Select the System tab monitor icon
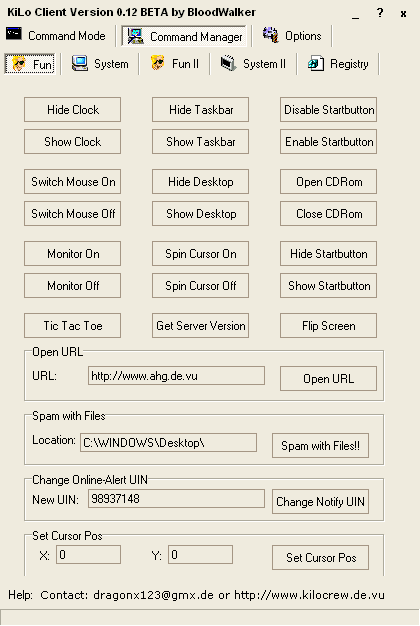The height and width of the screenshot is (626, 420). (x=79, y=63)
